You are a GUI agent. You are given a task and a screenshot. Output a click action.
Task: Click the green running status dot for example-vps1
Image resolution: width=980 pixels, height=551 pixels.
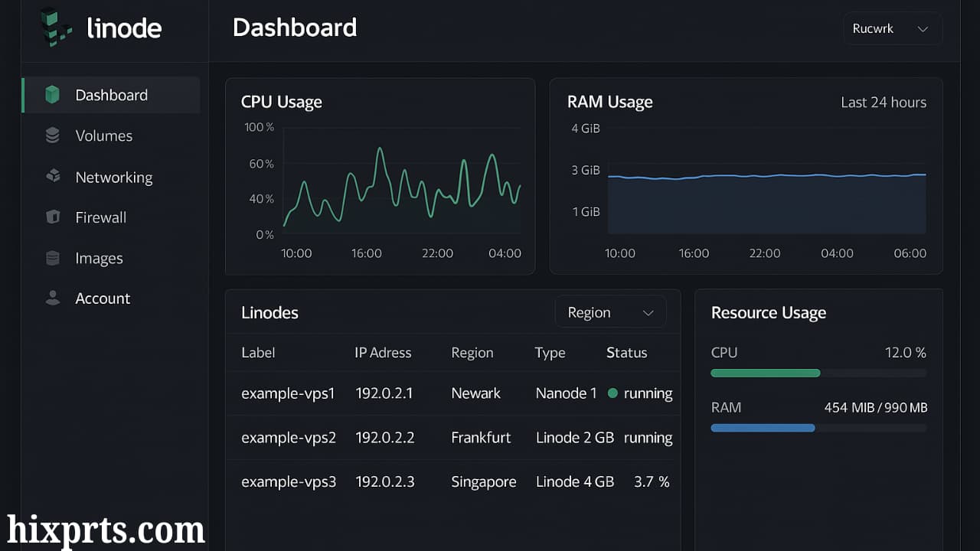point(612,393)
